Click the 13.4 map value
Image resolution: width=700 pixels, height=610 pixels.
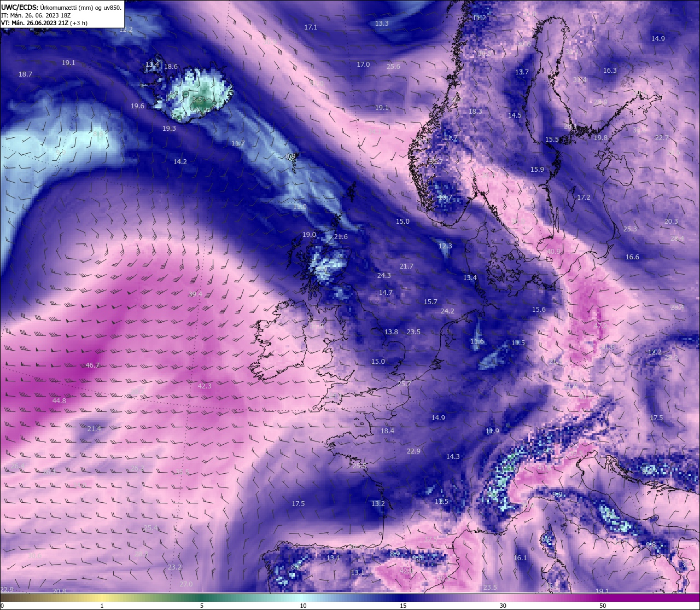click(x=470, y=278)
